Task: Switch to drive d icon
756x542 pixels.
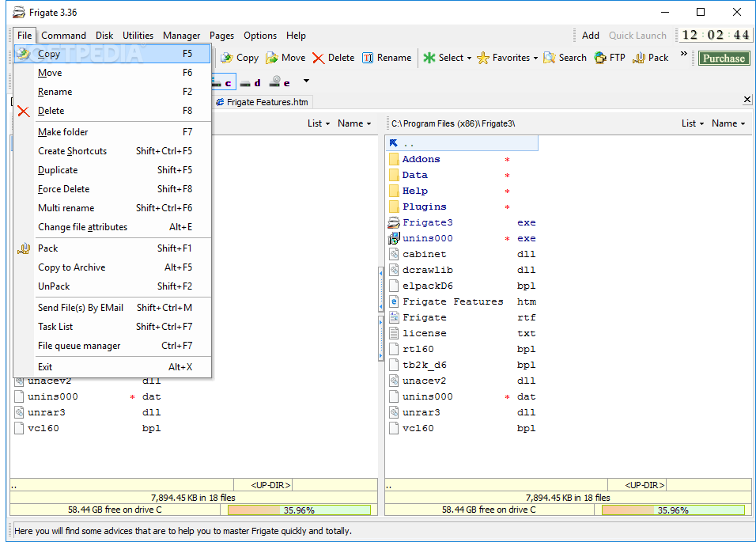Action: pos(251,82)
